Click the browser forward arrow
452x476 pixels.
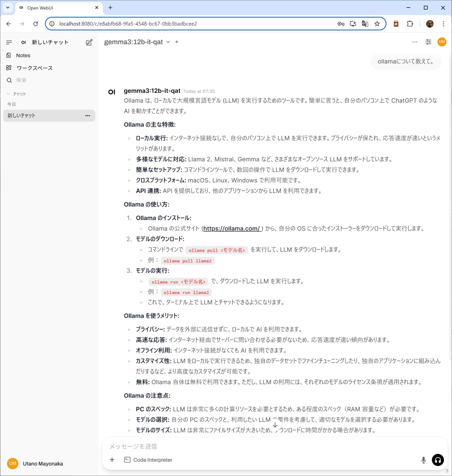point(22,24)
